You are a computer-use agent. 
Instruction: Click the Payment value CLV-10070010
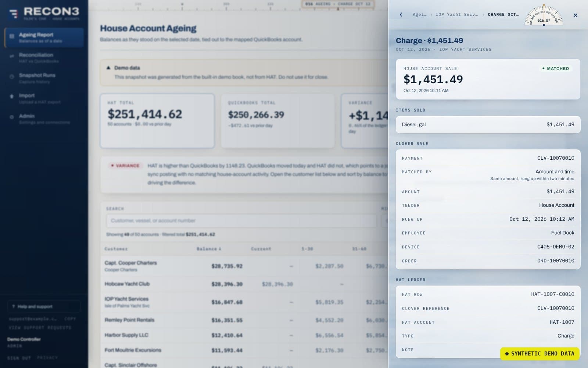pyautogui.click(x=556, y=158)
